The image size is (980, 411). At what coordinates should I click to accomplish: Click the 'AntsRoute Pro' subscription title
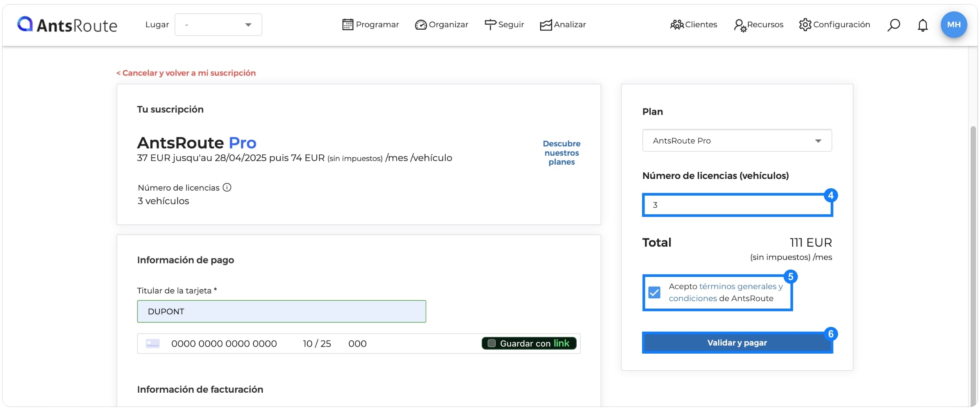point(197,143)
